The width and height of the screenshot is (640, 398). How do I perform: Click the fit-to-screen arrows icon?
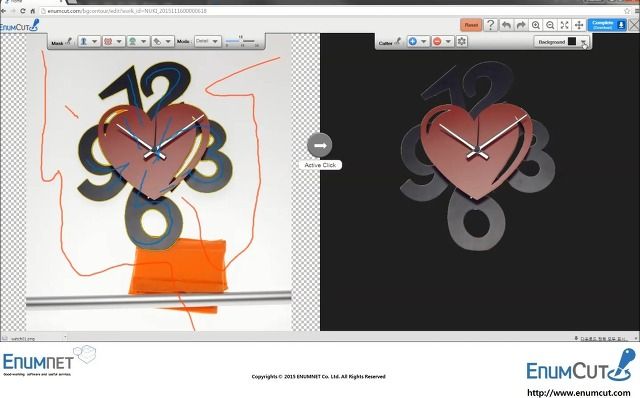(x=564, y=25)
